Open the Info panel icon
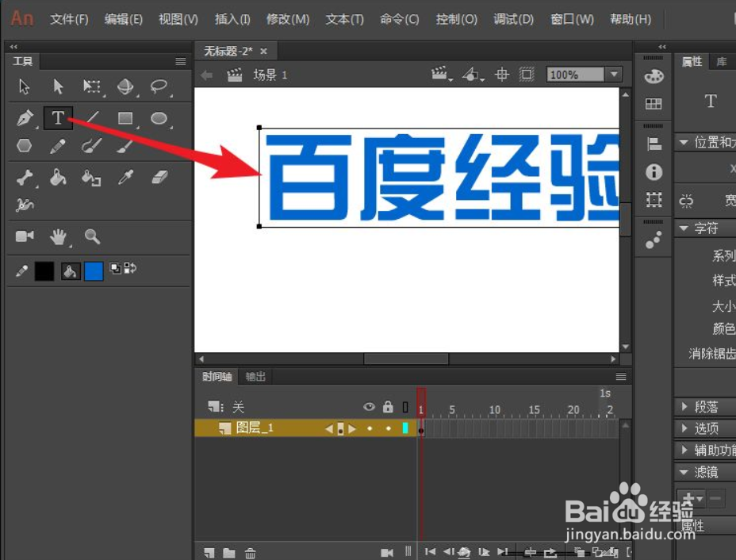This screenshot has width=736, height=560. click(x=654, y=172)
